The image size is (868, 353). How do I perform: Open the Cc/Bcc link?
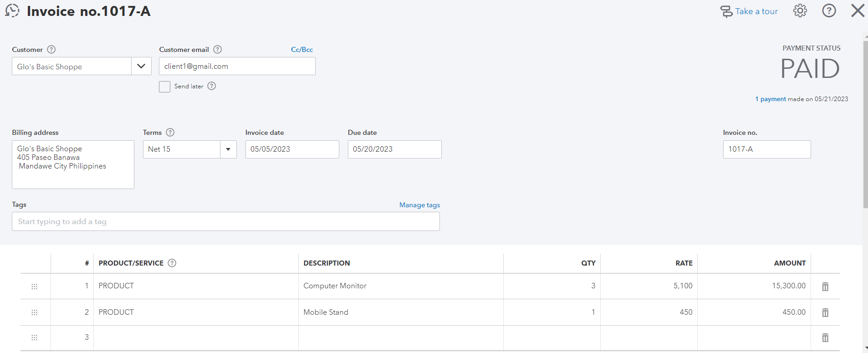(x=302, y=50)
